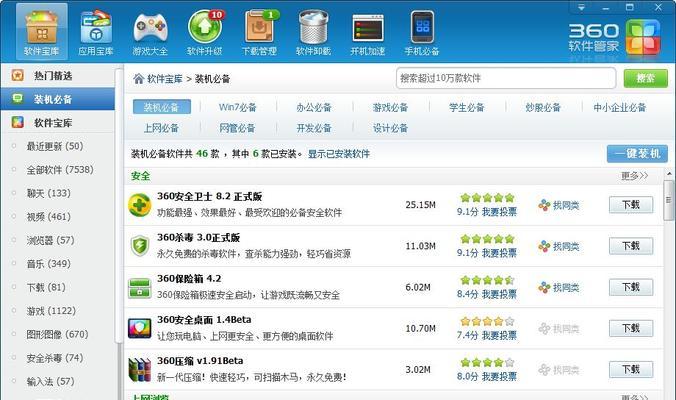Download 360压缩 with 下载 button

(x=631, y=369)
